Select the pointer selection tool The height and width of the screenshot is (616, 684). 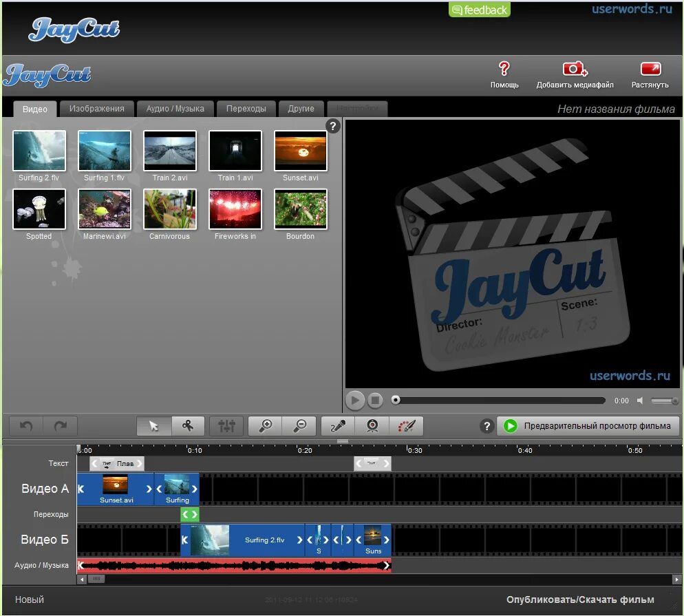coord(153,426)
